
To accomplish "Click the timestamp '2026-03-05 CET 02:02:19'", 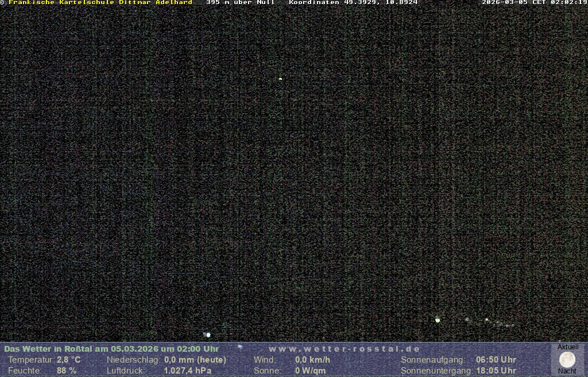I will coord(534,2).
